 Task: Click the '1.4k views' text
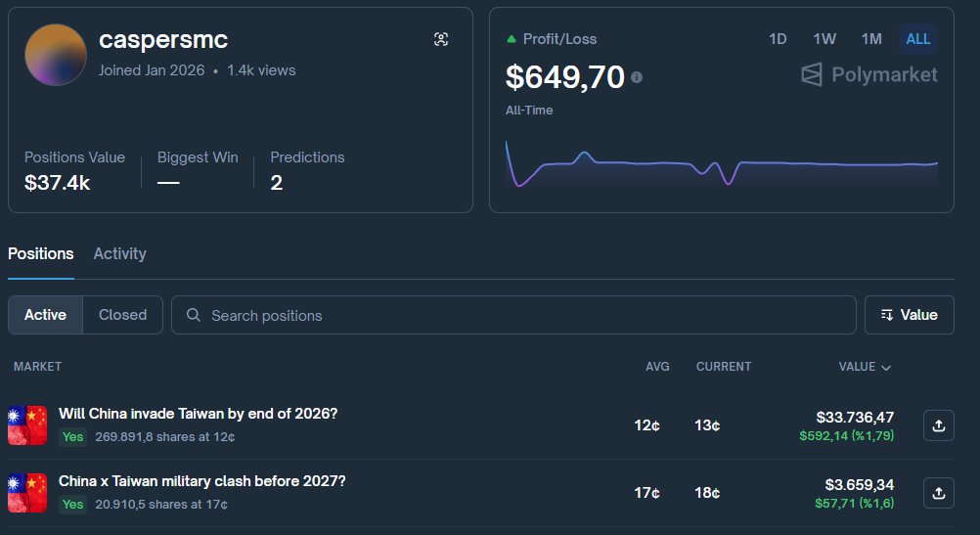(261, 70)
